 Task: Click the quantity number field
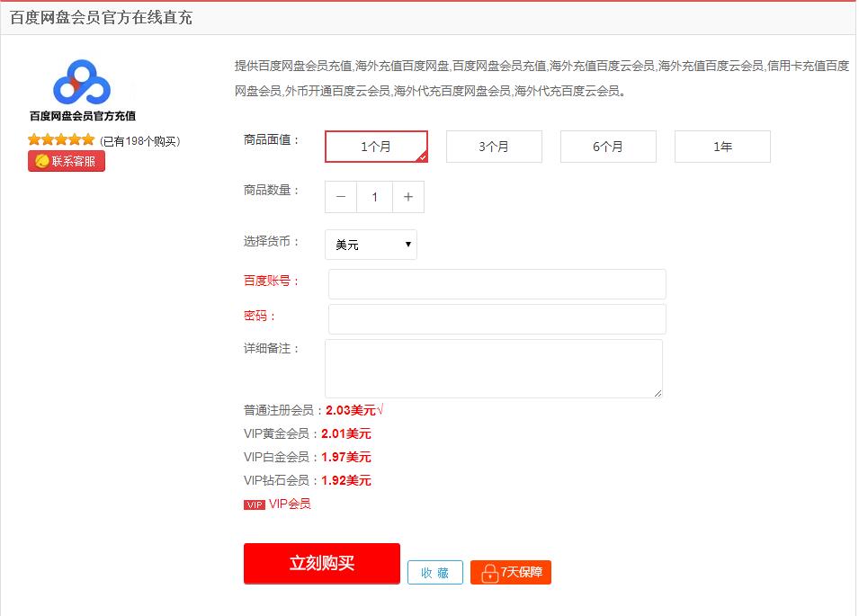[374, 197]
